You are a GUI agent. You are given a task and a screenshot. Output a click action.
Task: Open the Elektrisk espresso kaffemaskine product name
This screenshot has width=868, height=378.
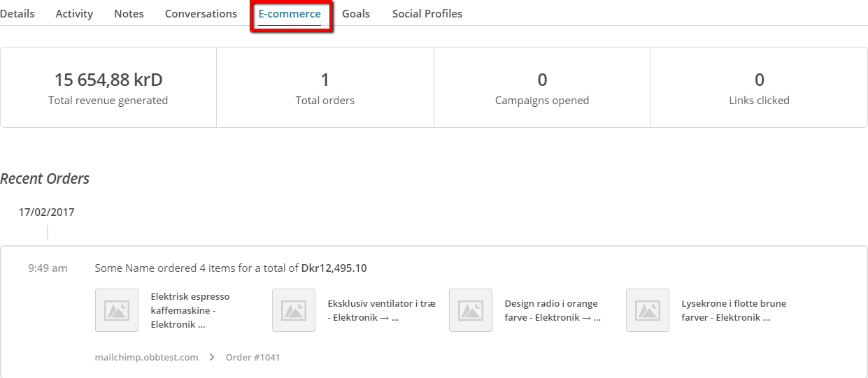(190, 310)
